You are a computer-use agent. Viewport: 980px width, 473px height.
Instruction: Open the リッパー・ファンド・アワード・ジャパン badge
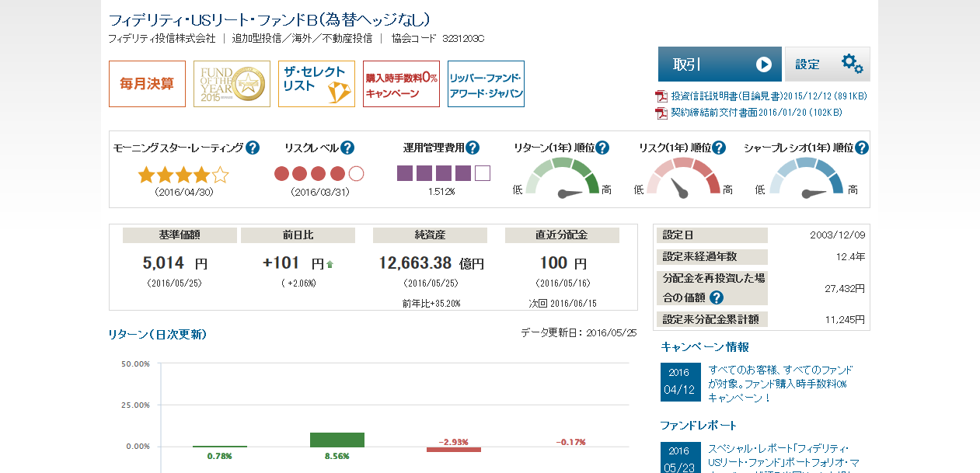[x=486, y=84]
